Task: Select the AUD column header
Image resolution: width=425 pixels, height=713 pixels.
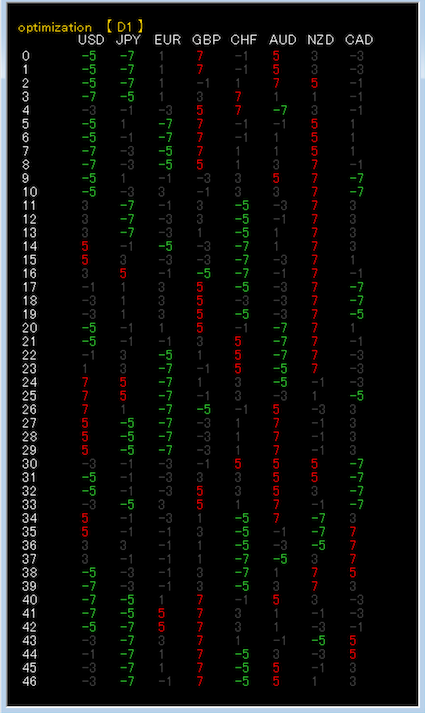Action: (282, 40)
